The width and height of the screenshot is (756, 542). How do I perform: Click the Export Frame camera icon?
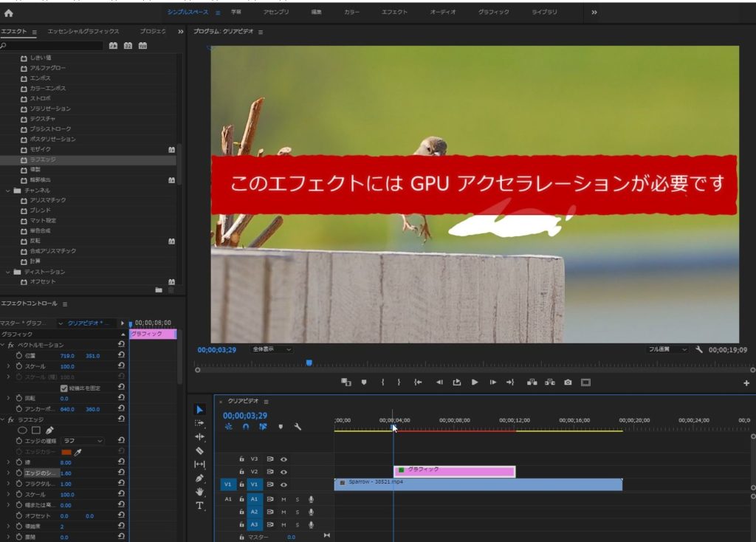(x=568, y=382)
